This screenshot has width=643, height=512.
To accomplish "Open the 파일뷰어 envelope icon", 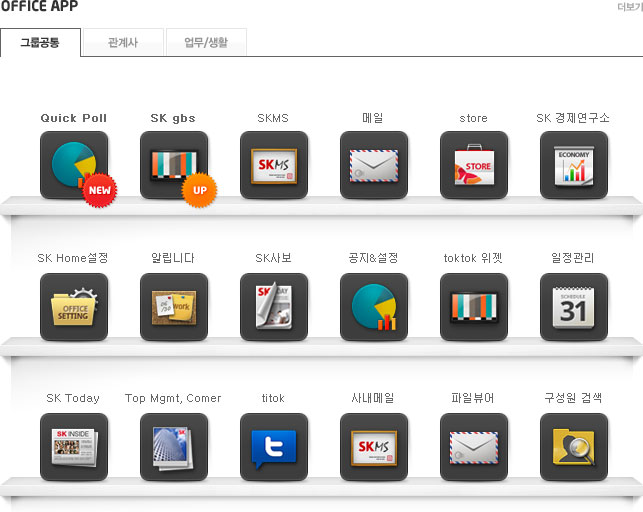I will coord(474,447).
